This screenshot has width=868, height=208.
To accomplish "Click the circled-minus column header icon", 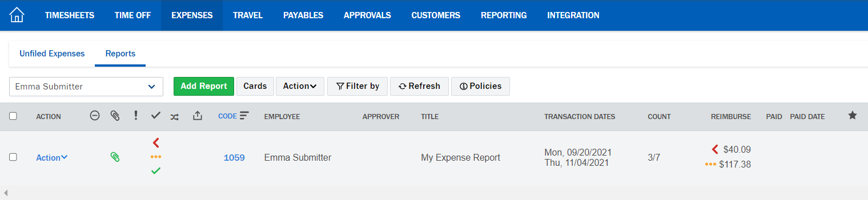I will (x=95, y=116).
